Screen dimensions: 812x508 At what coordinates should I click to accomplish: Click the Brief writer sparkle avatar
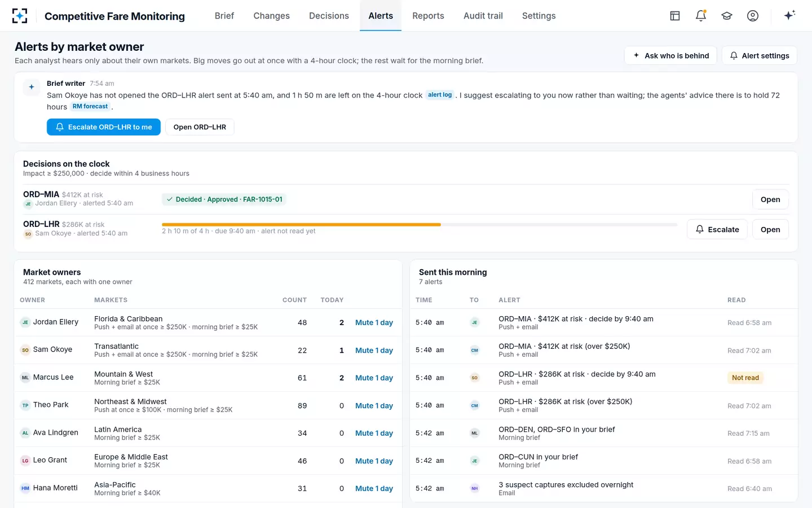pyautogui.click(x=32, y=87)
